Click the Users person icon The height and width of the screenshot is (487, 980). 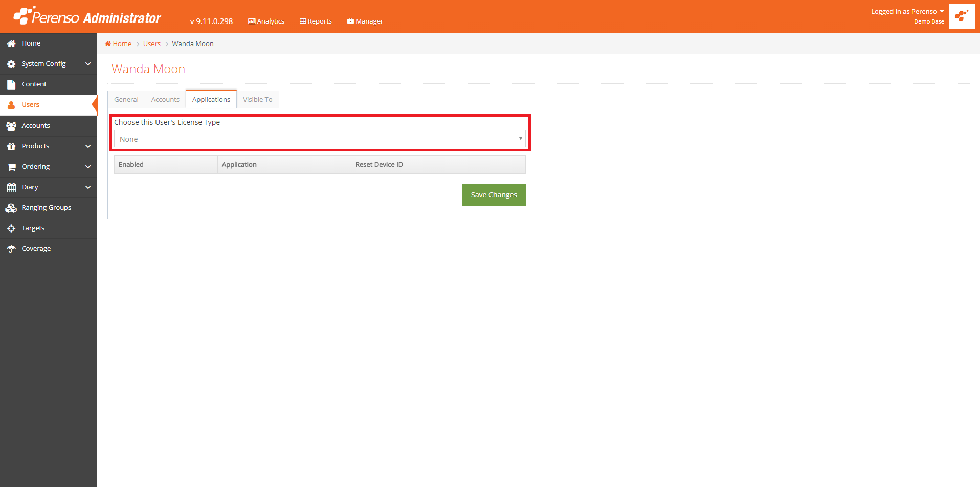point(11,105)
